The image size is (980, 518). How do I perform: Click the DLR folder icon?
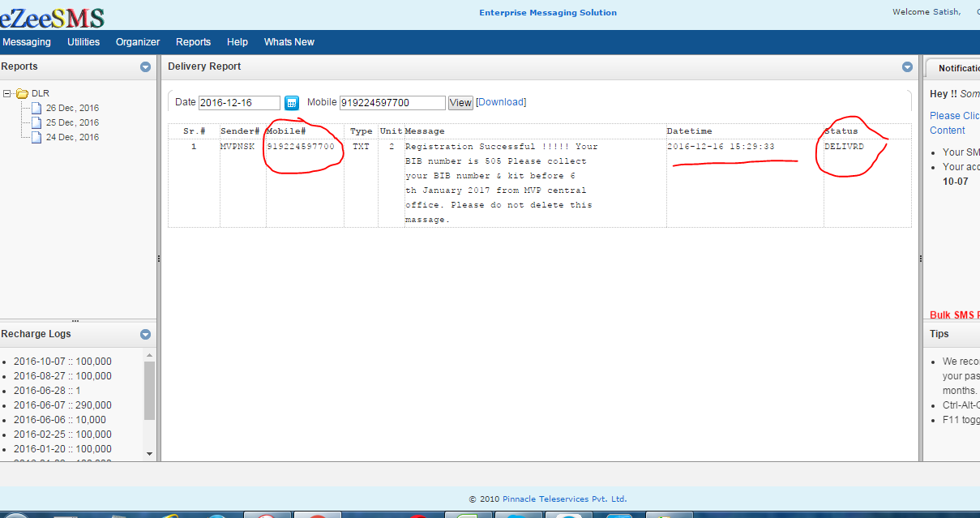click(x=22, y=93)
